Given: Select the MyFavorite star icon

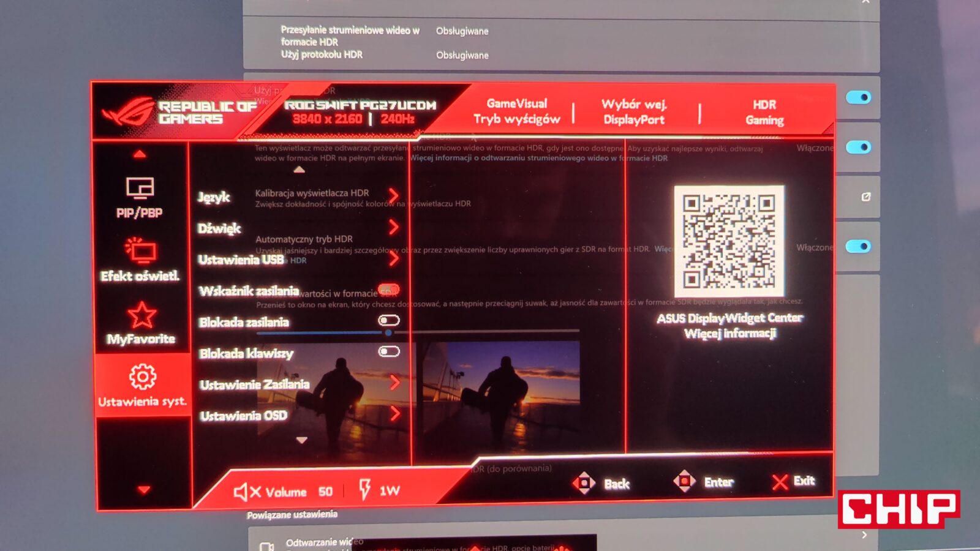Looking at the screenshot, I should pos(141,315).
